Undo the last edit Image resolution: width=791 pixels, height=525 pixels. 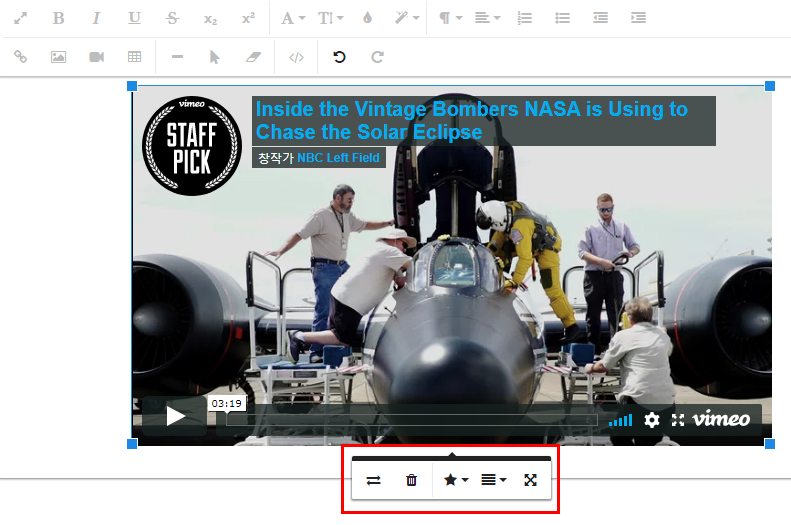[x=339, y=57]
